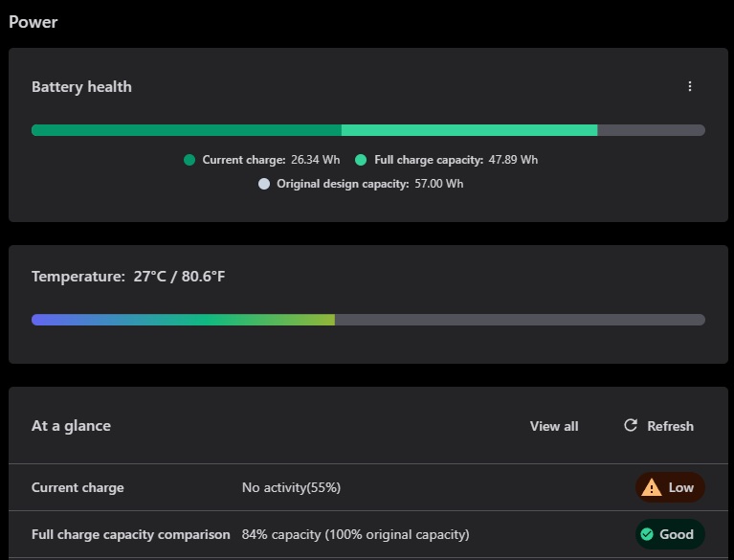
Task: Click the Current charge legend dot
Action: click(189, 160)
